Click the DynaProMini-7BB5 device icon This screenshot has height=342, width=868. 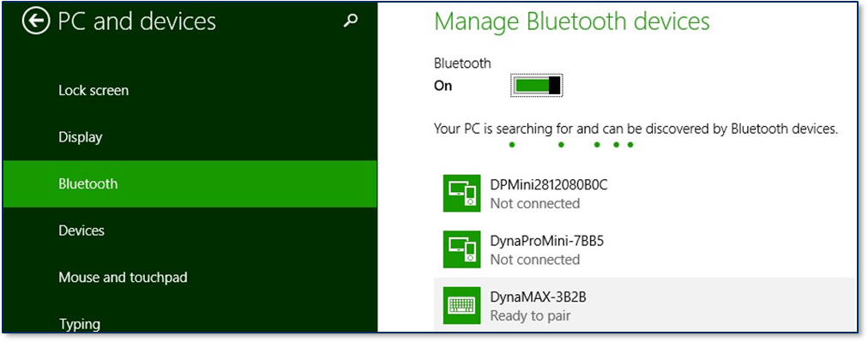(x=461, y=249)
